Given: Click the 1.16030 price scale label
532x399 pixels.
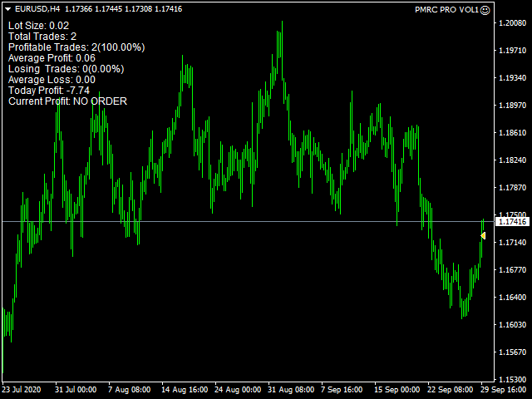Looking at the screenshot, I should pyautogui.click(x=512, y=325).
